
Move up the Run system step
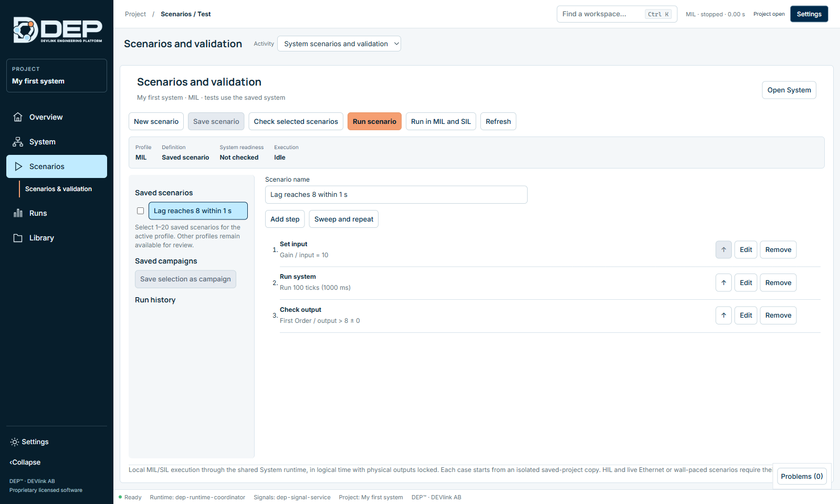coord(723,282)
